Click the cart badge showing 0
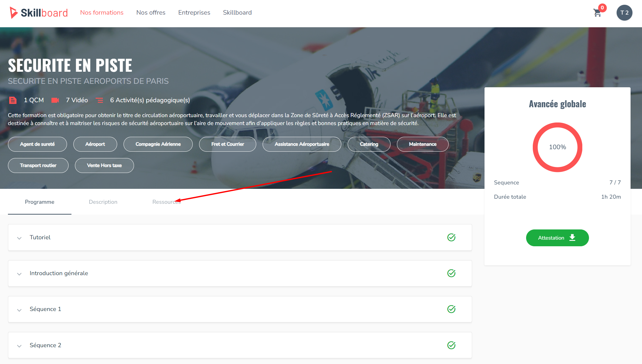The width and height of the screenshot is (642, 364). click(x=602, y=8)
